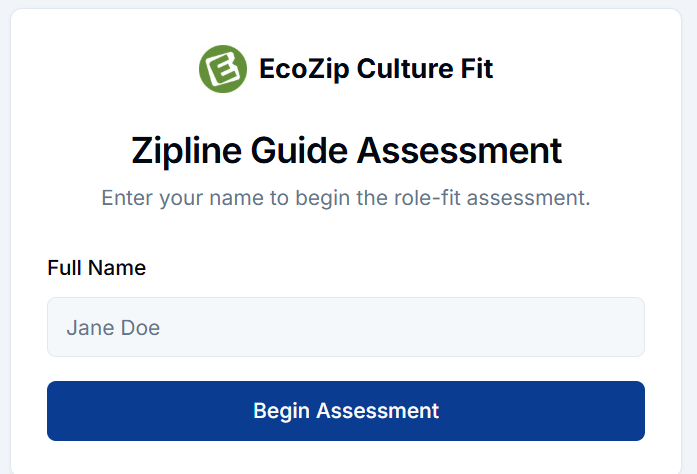Click the Full Name label

coord(96,268)
